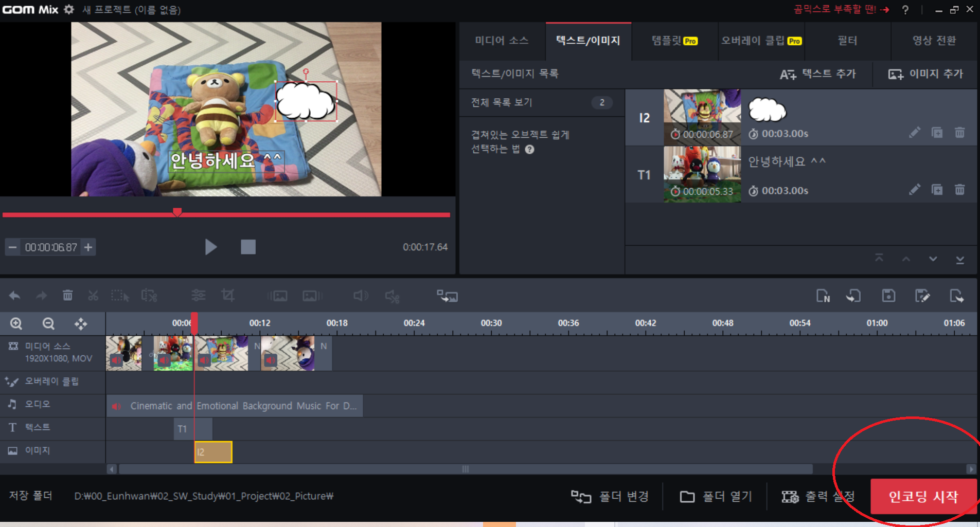Select the Cinematic and Emotional audio clip

click(x=235, y=406)
